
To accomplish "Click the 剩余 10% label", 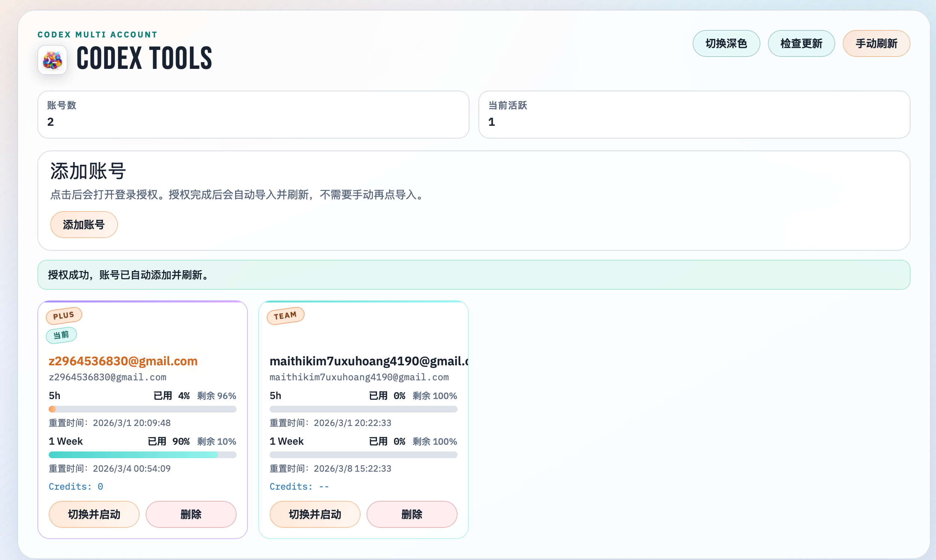I will 217,441.
